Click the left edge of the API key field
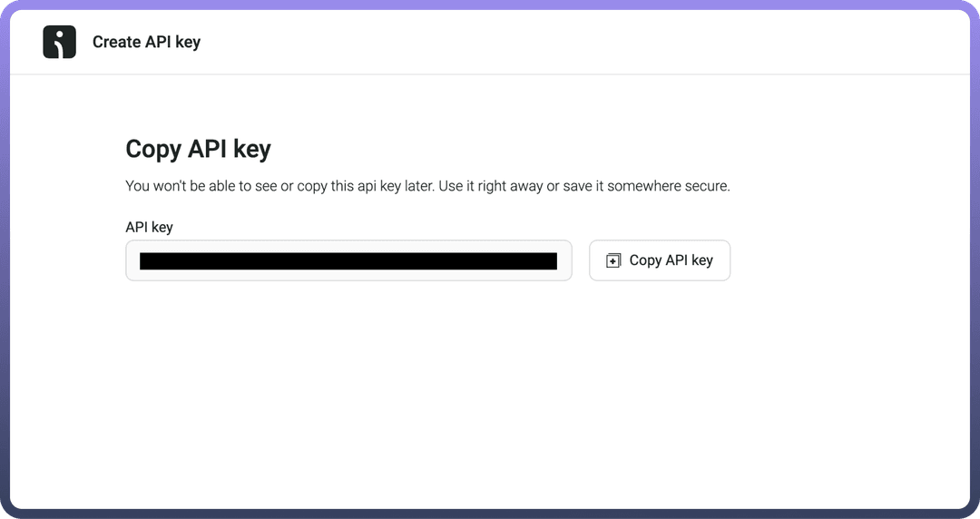This screenshot has height=519, width=980. pos(132,260)
